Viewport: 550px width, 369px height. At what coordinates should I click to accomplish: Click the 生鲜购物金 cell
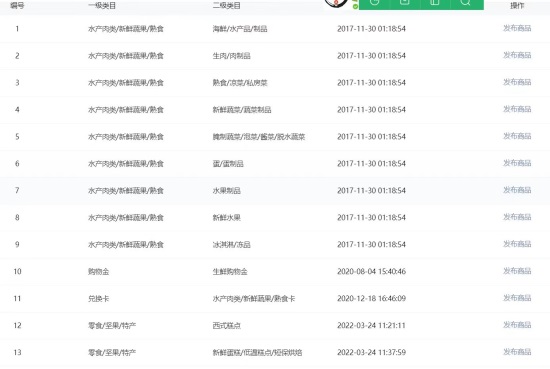230,272
